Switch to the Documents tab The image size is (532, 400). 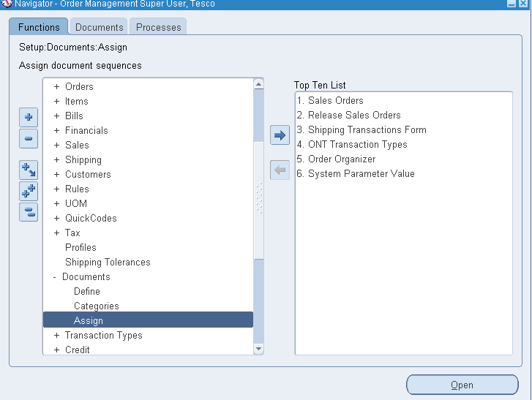[x=99, y=27]
